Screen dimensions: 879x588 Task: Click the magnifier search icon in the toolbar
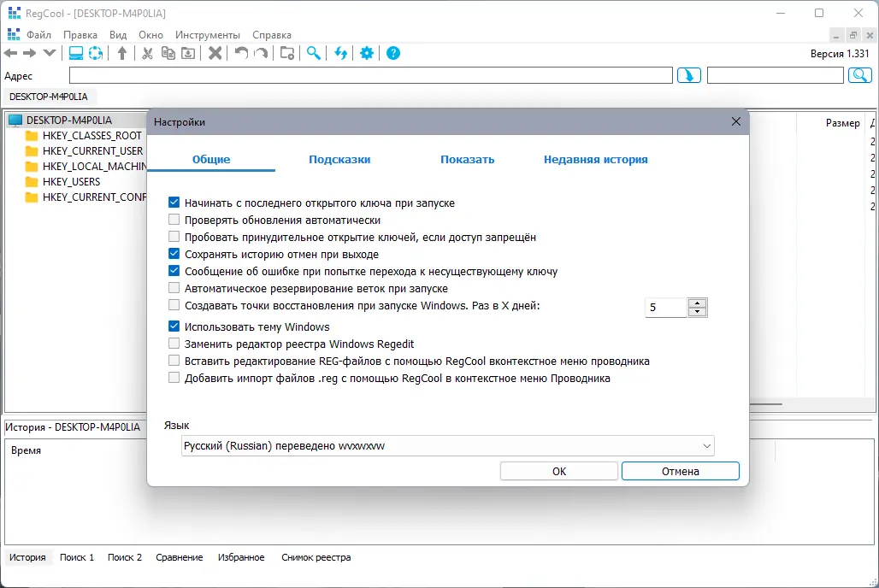(314, 53)
